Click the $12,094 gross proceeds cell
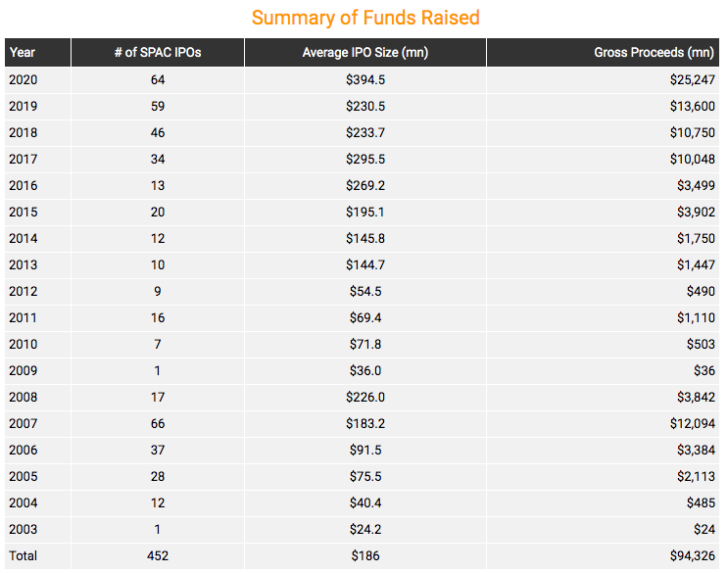The image size is (728, 573). tap(692, 423)
